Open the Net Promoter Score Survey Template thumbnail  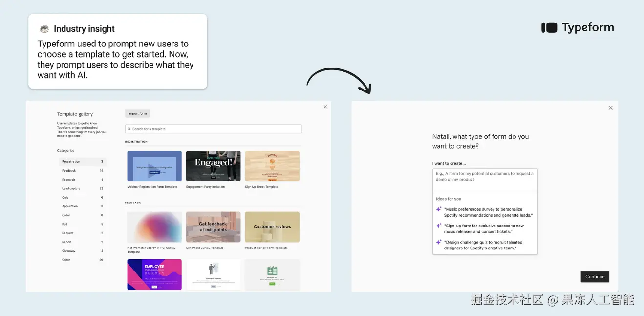click(x=154, y=227)
